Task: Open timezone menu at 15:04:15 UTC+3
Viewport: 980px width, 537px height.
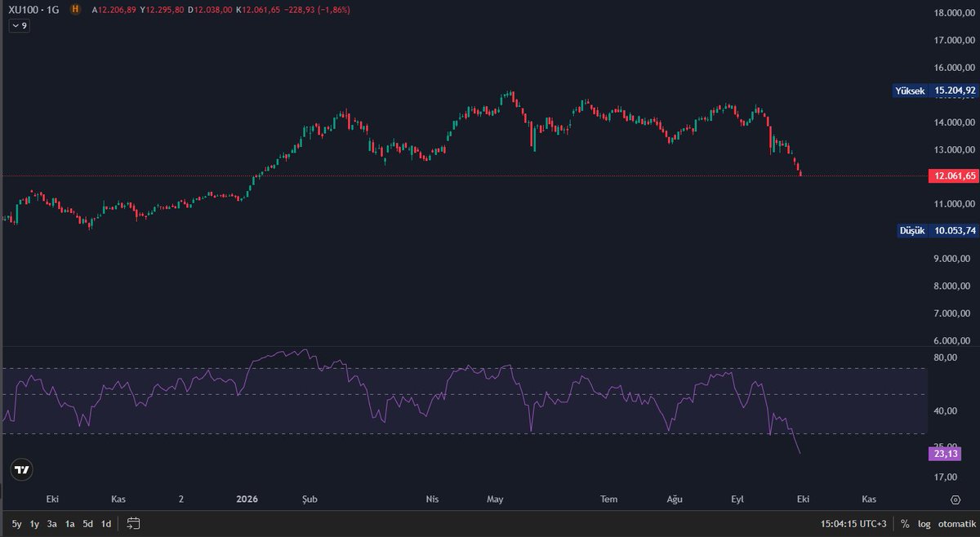Action: click(853, 523)
